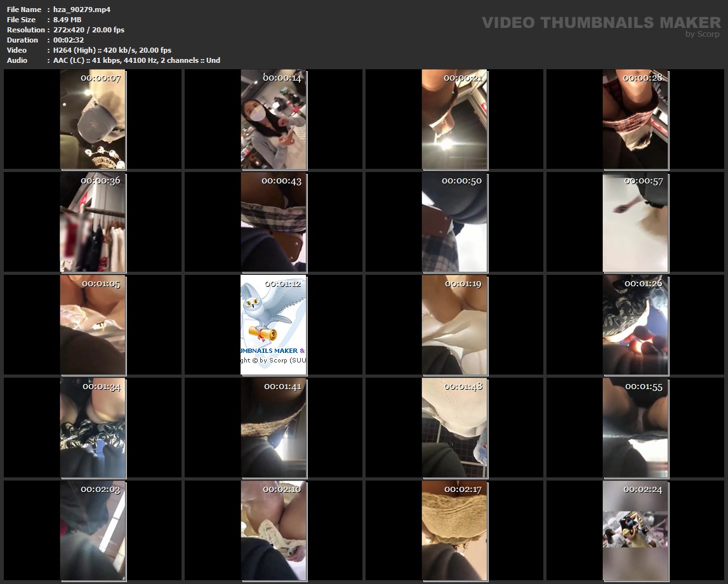This screenshot has height=584, width=728.
Task: Select the thumbnail stamped 00:00:14
Action: tap(274, 119)
